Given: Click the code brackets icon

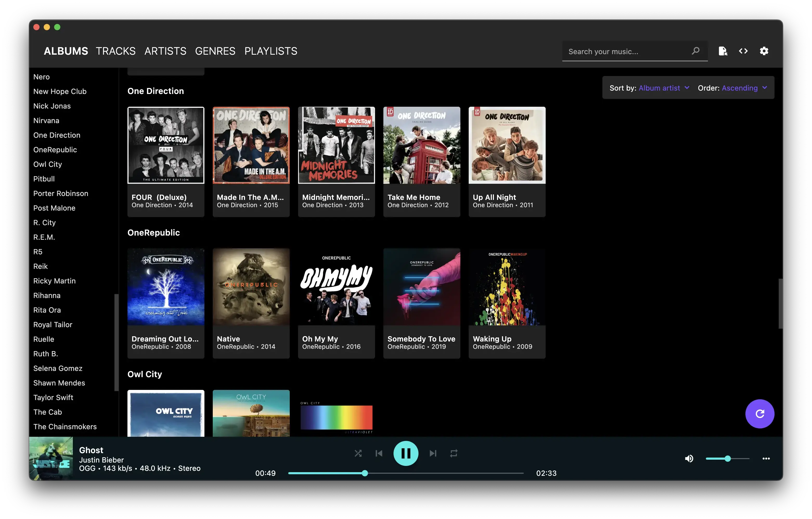Looking at the screenshot, I should pyautogui.click(x=743, y=51).
